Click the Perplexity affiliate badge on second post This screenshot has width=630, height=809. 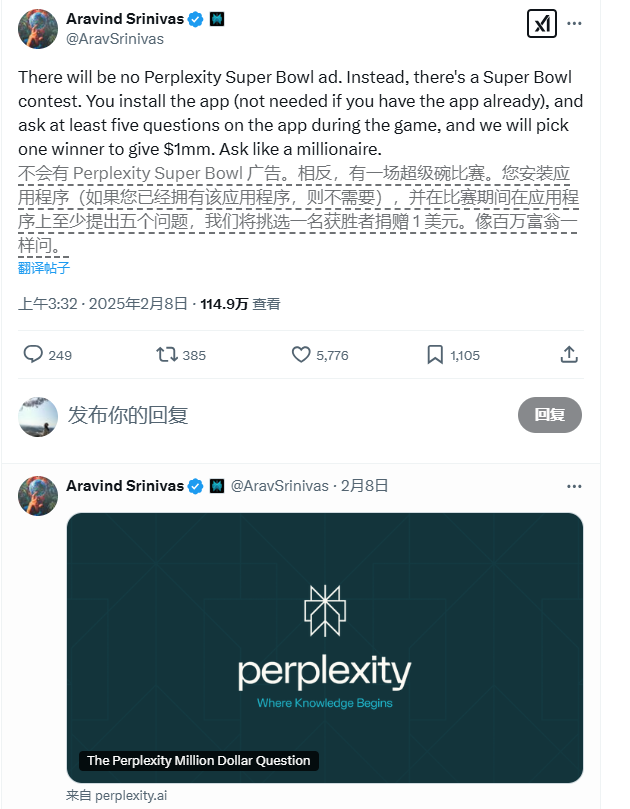[216, 486]
